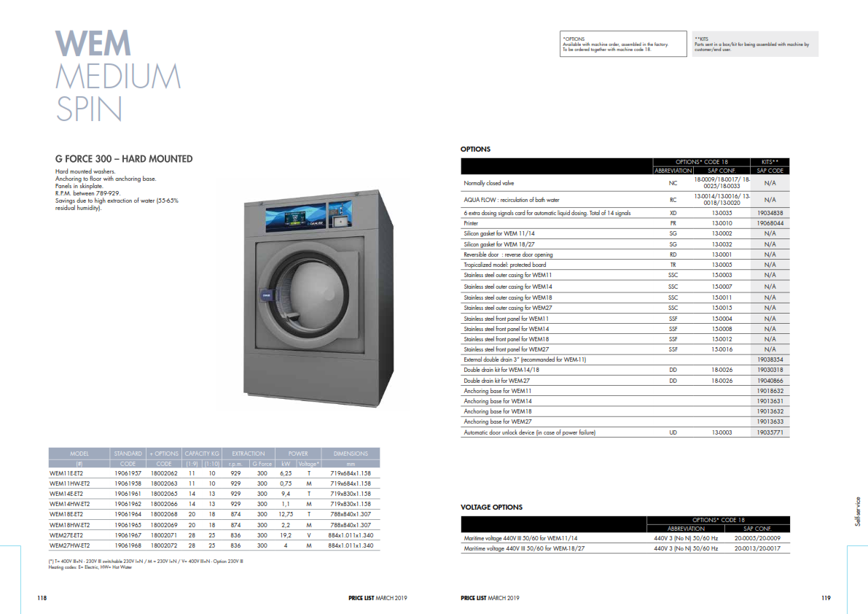The width and height of the screenshot is (868, 614).
Task: Select the 'Normally closed valve' option row label
Action: click(x=489, y=183)
